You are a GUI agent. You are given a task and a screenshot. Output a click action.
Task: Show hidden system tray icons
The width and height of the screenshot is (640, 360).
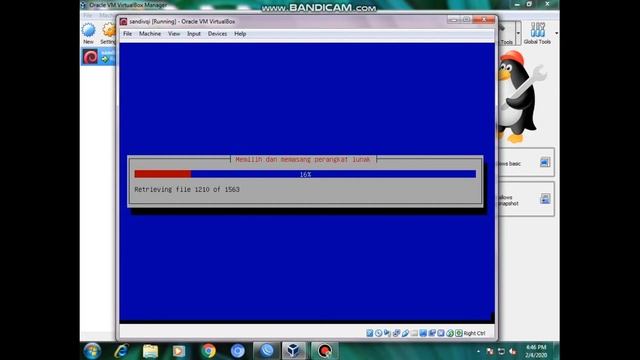pyautogui.click(x=478, y=351)
